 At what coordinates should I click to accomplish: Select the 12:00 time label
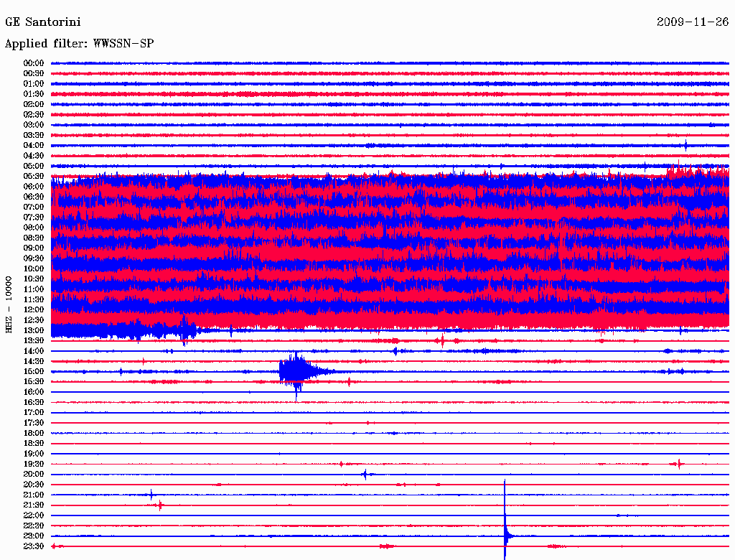pyautogui.click(x=34, y=310)
